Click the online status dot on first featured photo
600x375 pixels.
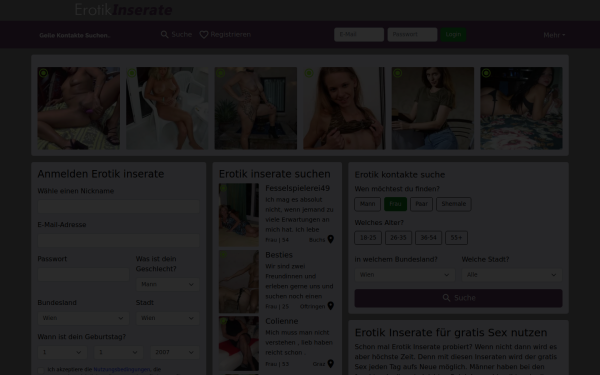(43, 73)
